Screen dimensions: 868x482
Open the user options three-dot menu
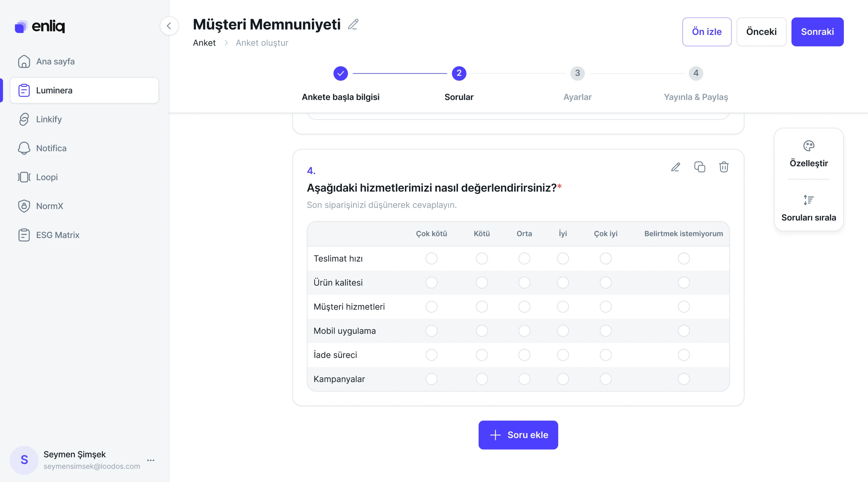pos(151,460)
